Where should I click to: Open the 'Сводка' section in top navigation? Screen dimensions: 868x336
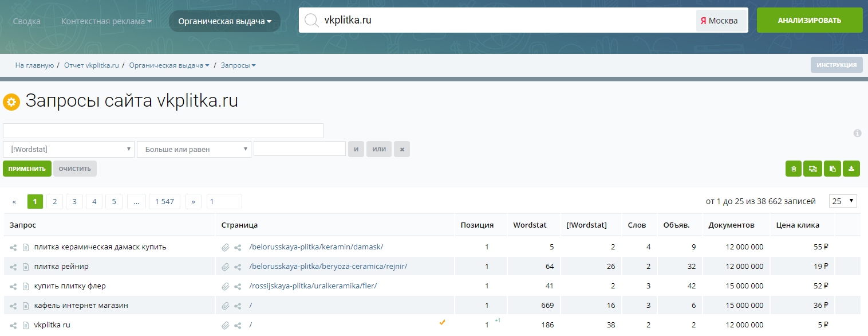tap(27, 21)
